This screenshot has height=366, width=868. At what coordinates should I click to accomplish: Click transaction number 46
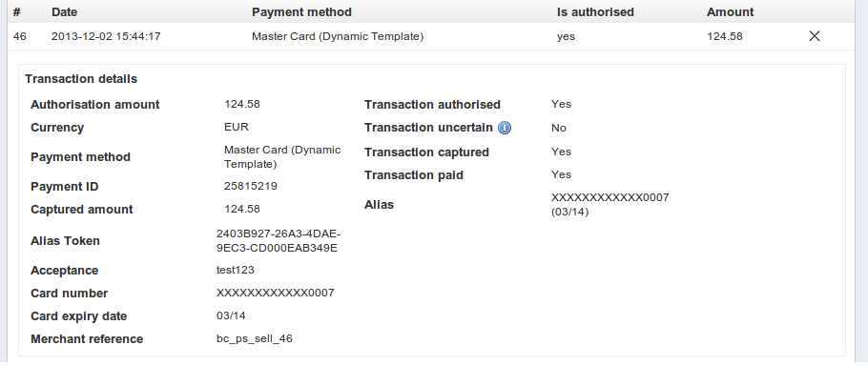pos(19,36)
